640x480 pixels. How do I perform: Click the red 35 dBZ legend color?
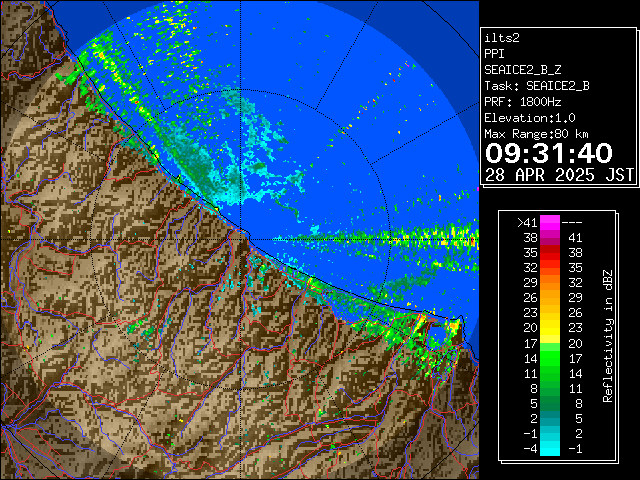(x=550, y=253)
